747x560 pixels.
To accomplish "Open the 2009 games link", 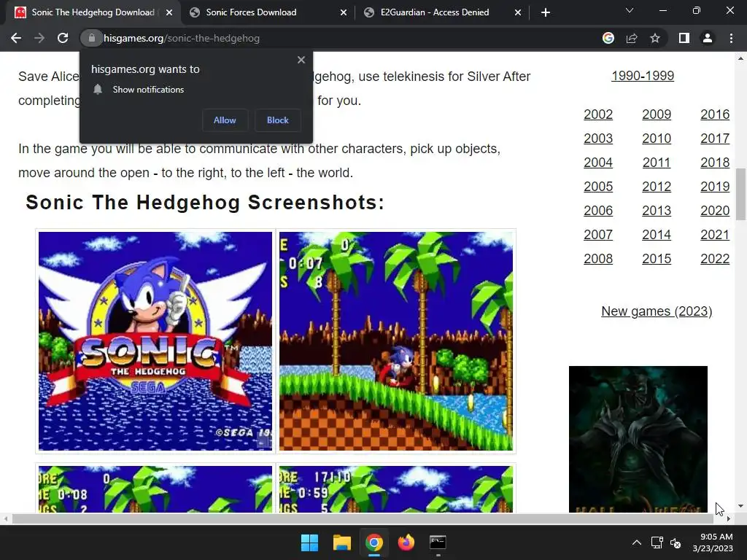I will (x=657, y=114).
